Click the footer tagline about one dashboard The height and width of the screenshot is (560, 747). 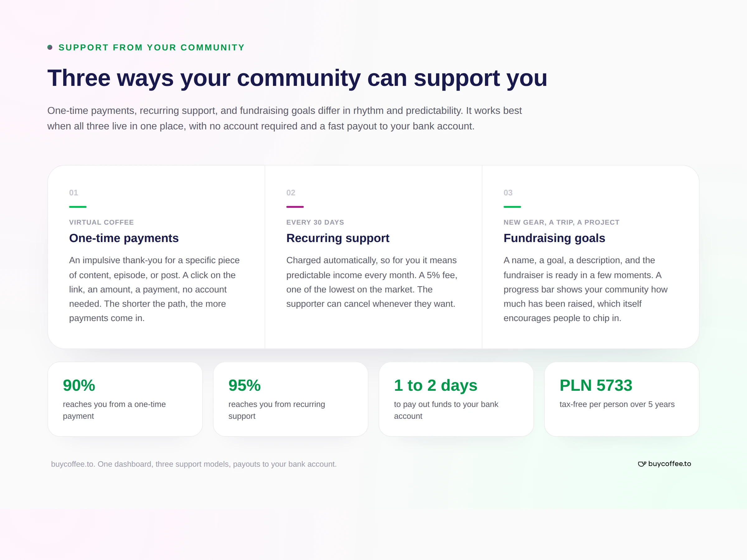(x=194, y=464)
